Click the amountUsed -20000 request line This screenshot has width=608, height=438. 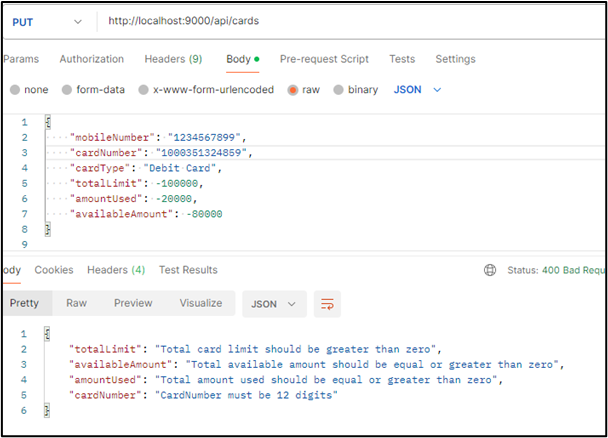point(133,199)
